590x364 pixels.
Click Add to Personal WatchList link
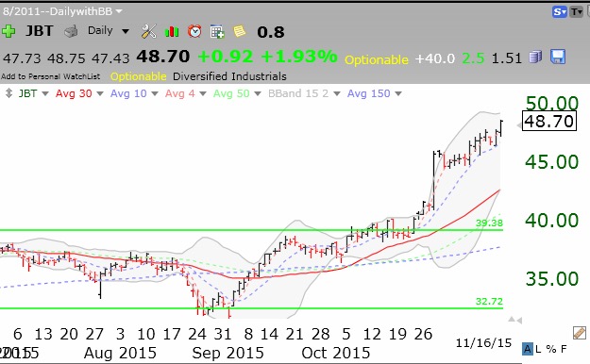point(50,76)
